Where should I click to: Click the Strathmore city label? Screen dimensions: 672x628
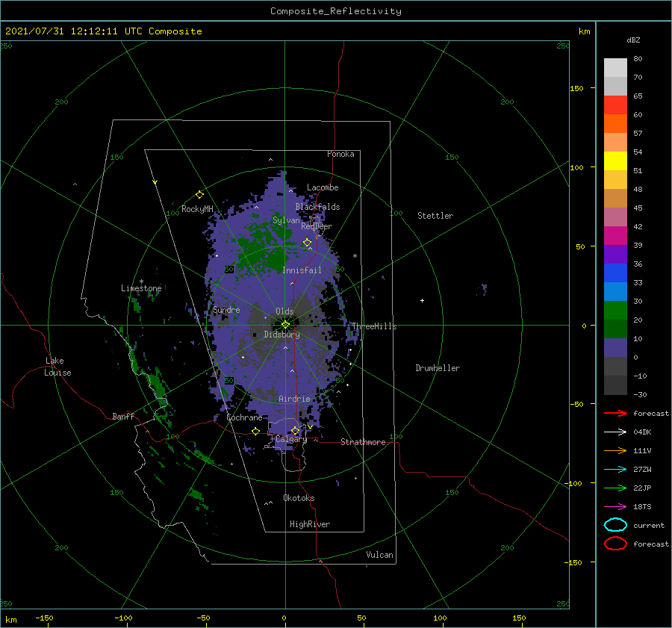pyautogui.click(x=363, y=442)
